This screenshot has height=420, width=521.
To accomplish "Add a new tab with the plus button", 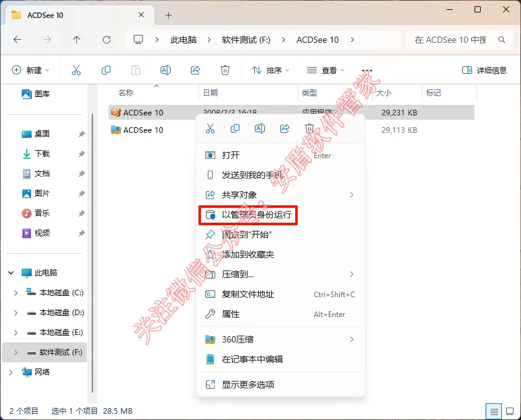I will pos(169,16).
